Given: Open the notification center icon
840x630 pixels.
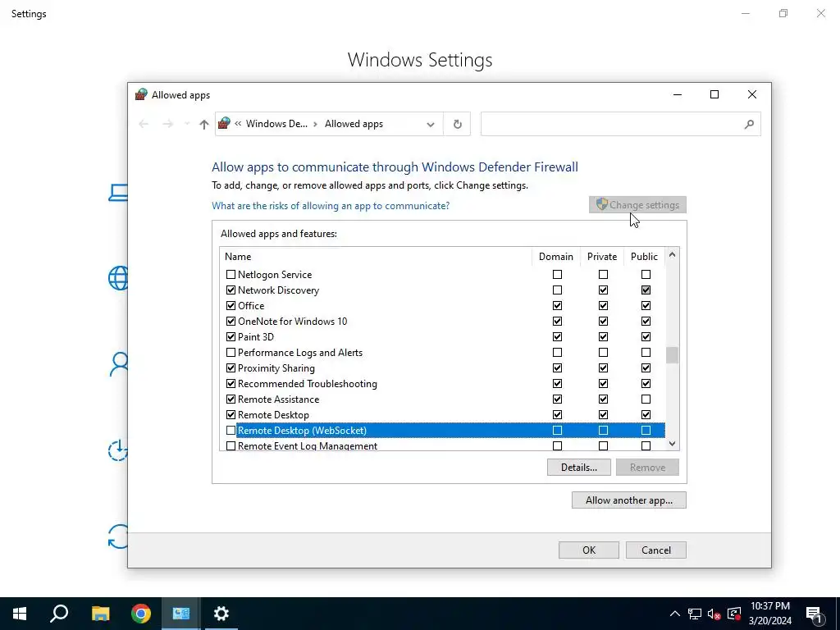Looking at the screenshot, I should click(815, 614).
